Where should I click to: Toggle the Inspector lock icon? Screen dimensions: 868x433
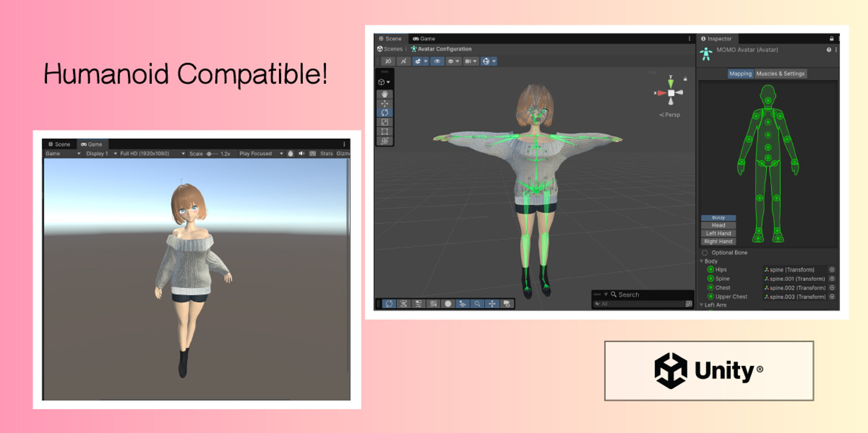pyautogui.click(x=832, y=39)
